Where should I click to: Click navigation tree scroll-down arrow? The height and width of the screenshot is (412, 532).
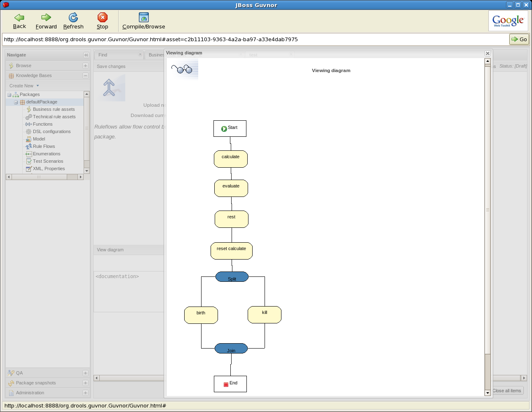tap(87, 171)
